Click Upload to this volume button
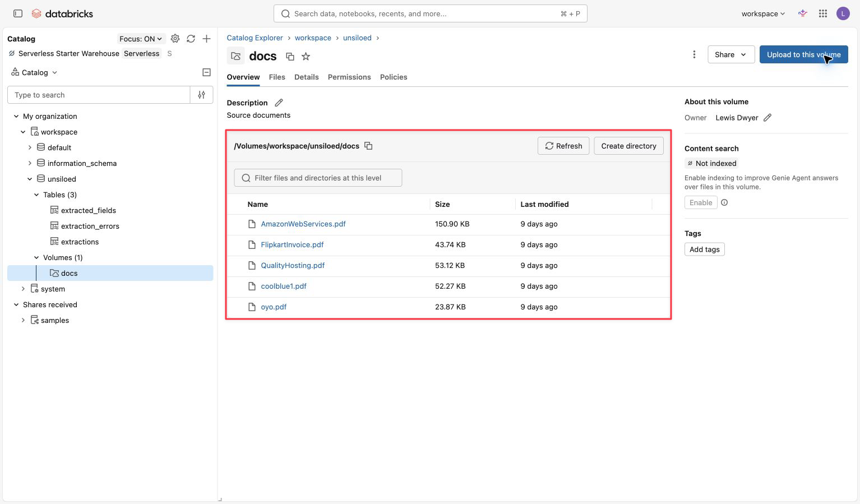 803,54
